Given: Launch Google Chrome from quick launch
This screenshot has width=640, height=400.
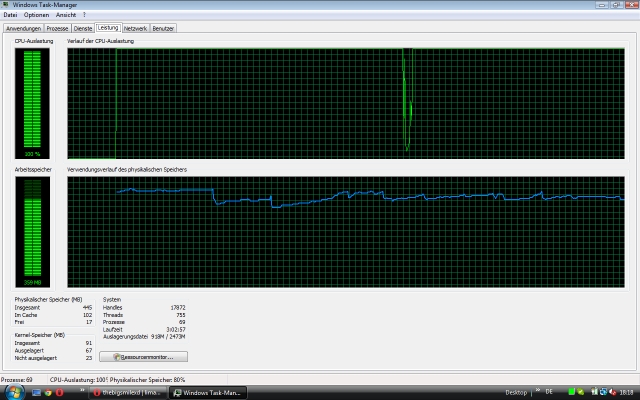Looking at the screenshot, I should coord(48,393).
